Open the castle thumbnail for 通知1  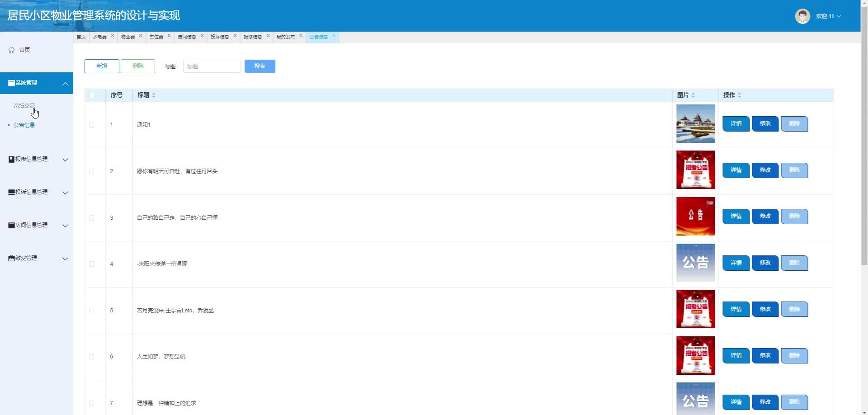click(695, 123)
